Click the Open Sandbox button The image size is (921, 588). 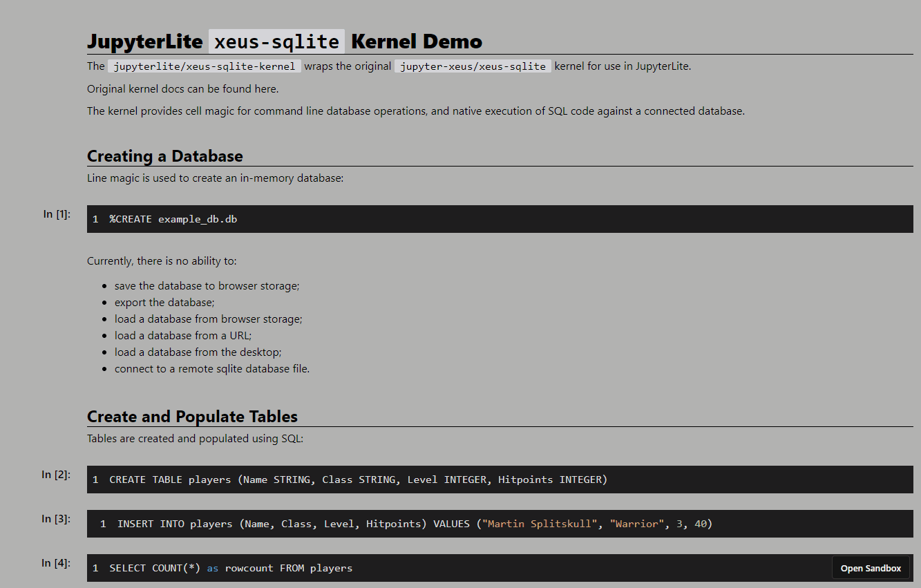pyautogui.click(x=871, y=568)
